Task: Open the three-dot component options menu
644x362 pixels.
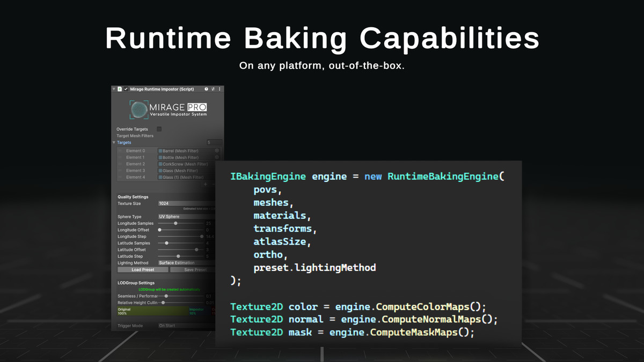Action: 220,89
